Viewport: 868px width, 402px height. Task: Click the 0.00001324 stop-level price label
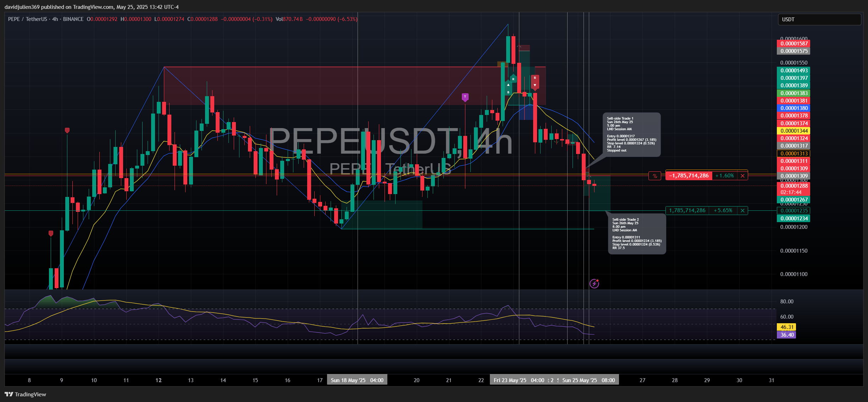coord(794,138)
